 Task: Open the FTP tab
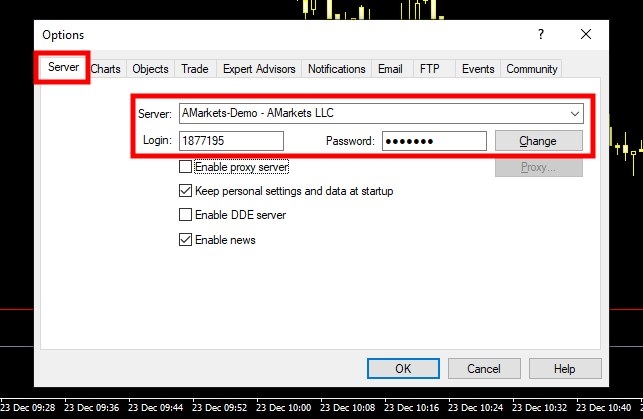click(x=429, y=69)
